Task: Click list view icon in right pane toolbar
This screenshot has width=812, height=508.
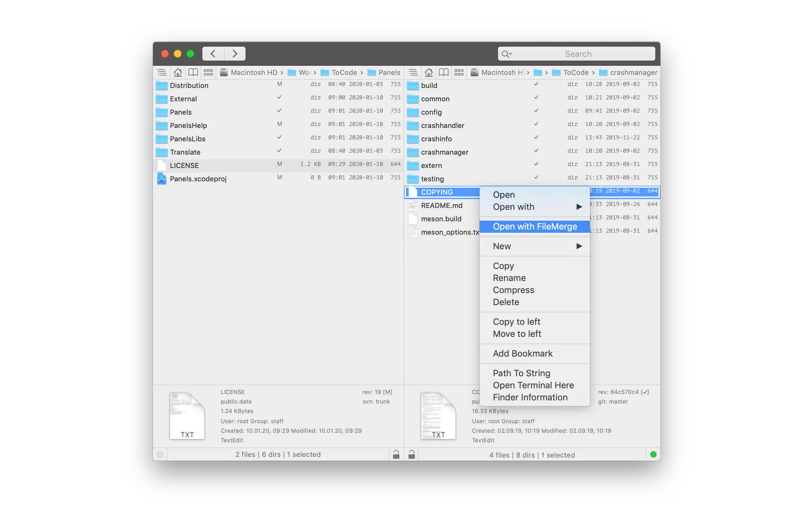Action: 413,72
